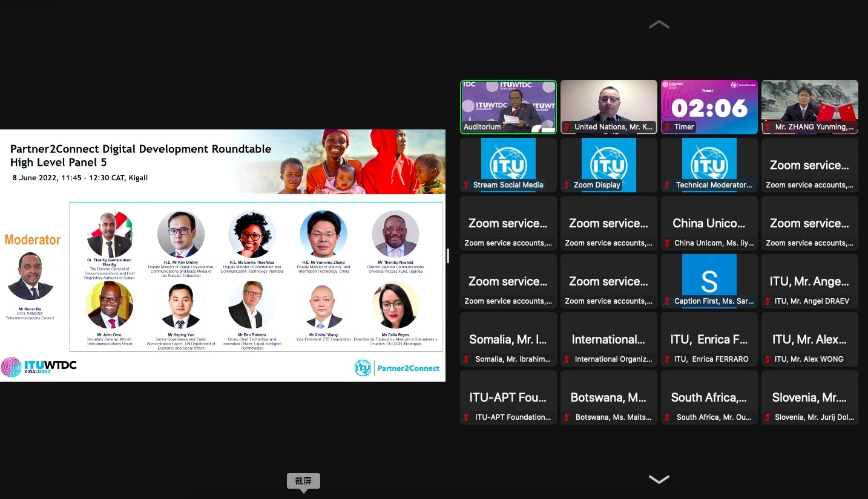Click muted mic icon on Alex WONG tile
This screenshot has width=868, height=499.
pyautogui.click(x=768, y=359)
